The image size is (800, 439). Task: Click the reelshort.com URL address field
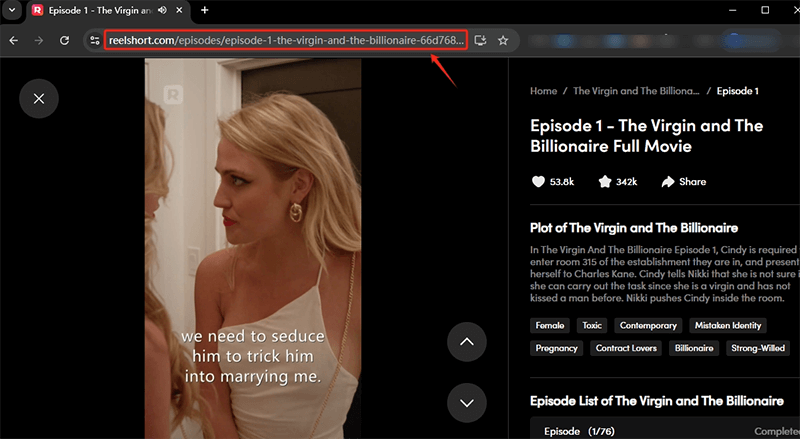click(x=285, y=41)
